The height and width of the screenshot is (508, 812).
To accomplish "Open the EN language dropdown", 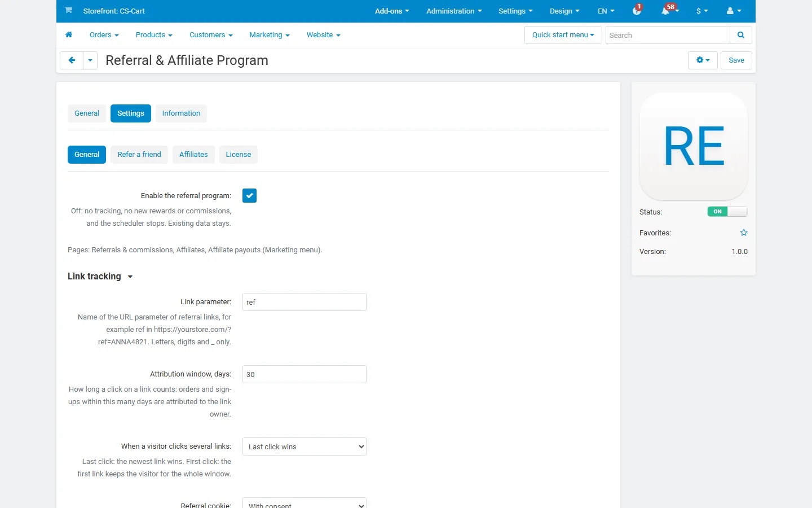I will (x=606, y=11).
